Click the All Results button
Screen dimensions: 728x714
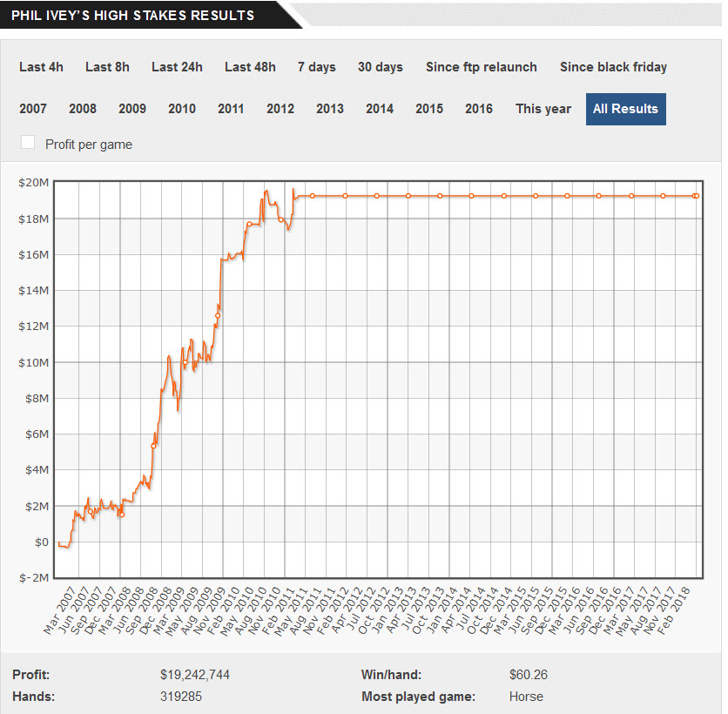click(x=626, y=109)
